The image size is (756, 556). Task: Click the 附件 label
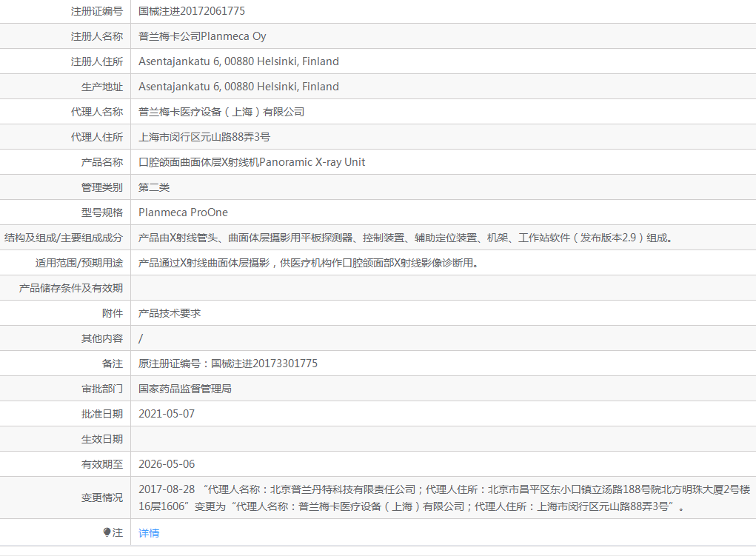(113, 313)
